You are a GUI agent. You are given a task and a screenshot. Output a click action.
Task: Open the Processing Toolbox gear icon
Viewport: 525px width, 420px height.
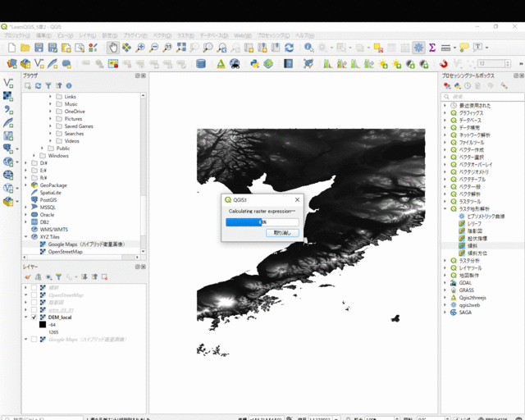click(x=418, y=48)
